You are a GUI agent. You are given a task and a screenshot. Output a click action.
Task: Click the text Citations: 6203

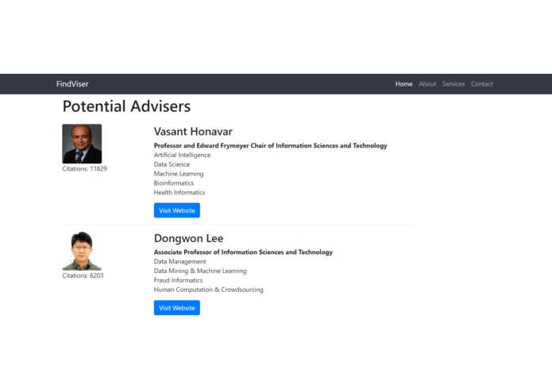click(x=83, y=275)
